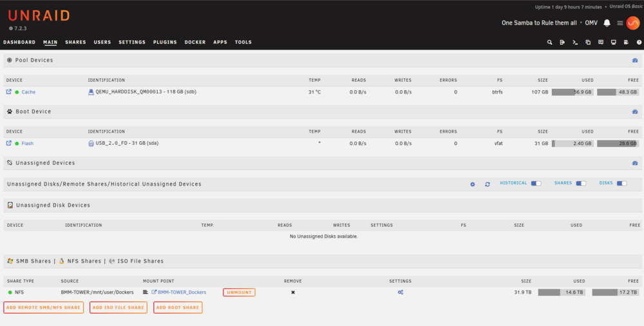The height and width of the screenshot is (326, 644).
Task: Click the Cache temperature 31 °C value
Action: pos(315,92)
